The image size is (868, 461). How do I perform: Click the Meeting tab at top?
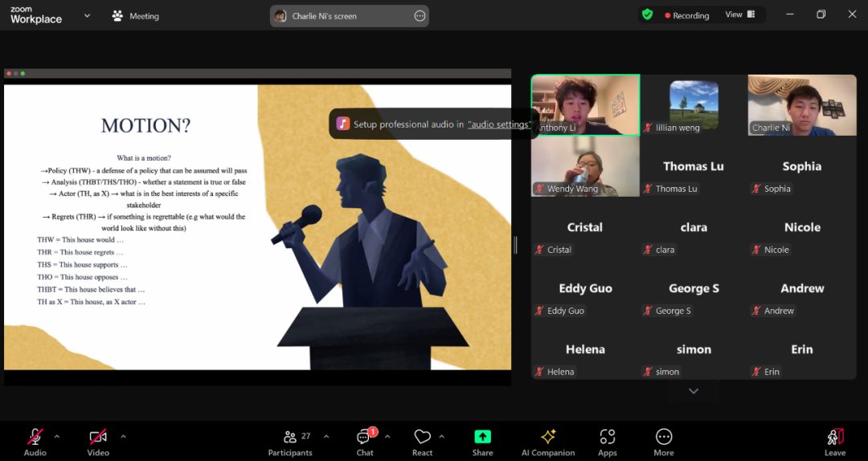click(136, 16)
